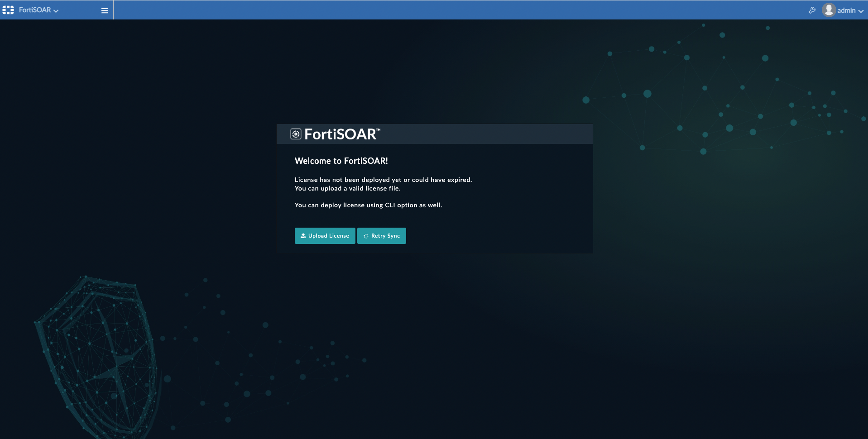Open the hamburger navigation menu
This screenshot has height=439, width=868.
tap(104, 10)
